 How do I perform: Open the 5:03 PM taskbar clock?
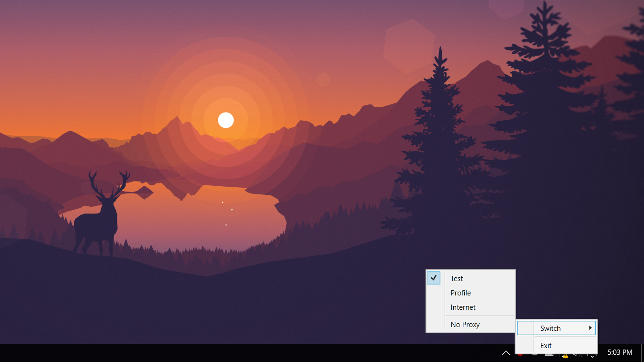[x=620, y=352]
